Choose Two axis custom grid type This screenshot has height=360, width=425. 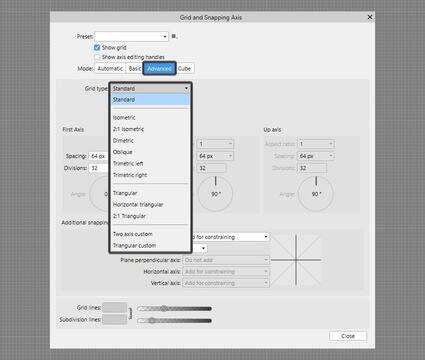coord(150,234)
